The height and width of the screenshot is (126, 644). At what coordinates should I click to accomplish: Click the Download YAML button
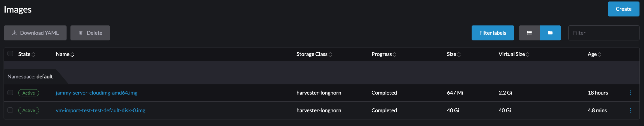tap(35, 33)
